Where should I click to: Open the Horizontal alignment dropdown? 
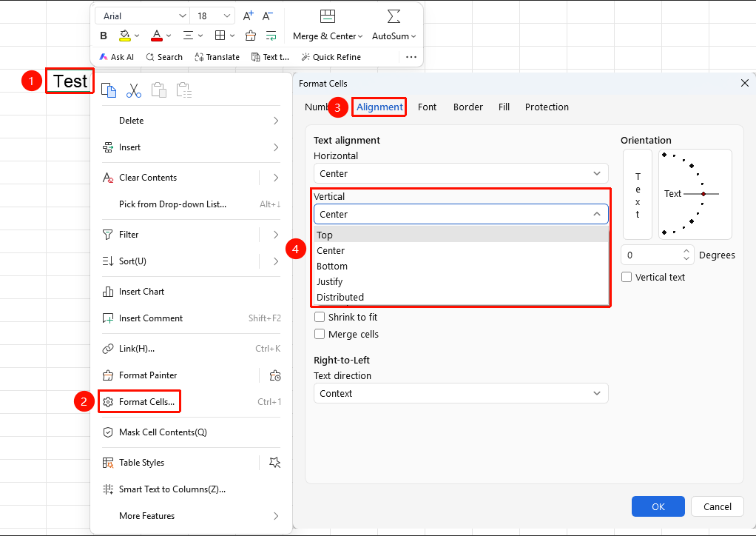(x=461, y=173)
